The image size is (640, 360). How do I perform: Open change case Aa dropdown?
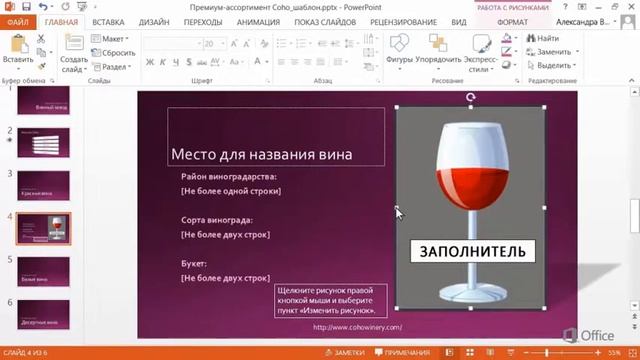[x=236, y=62]
